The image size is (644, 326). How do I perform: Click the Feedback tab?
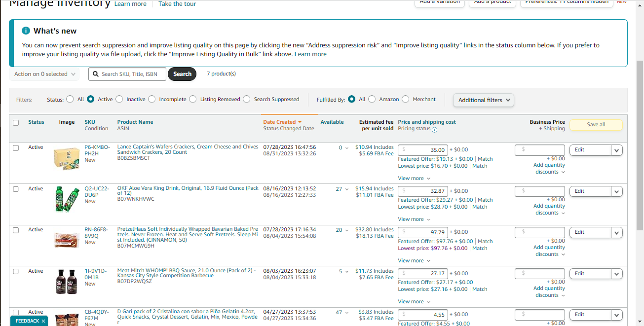tap(29, 321)
